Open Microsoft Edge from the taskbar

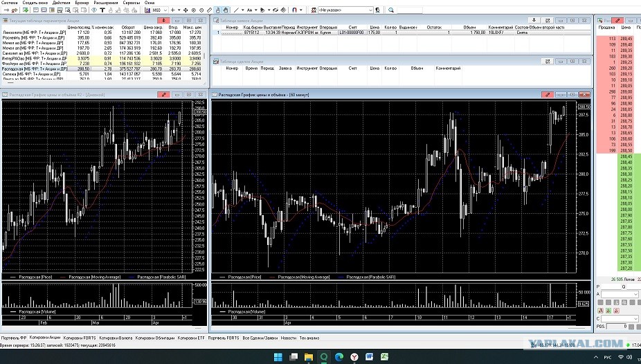[339, 357]
